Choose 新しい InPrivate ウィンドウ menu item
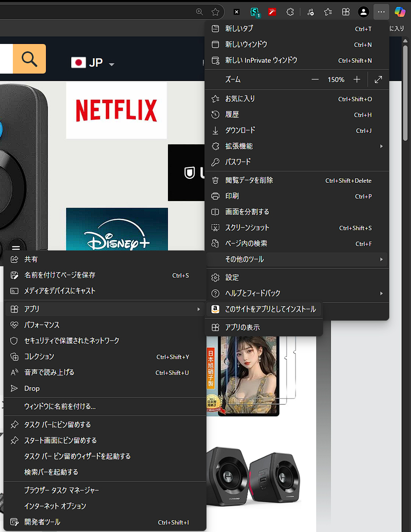 (261, 60)
